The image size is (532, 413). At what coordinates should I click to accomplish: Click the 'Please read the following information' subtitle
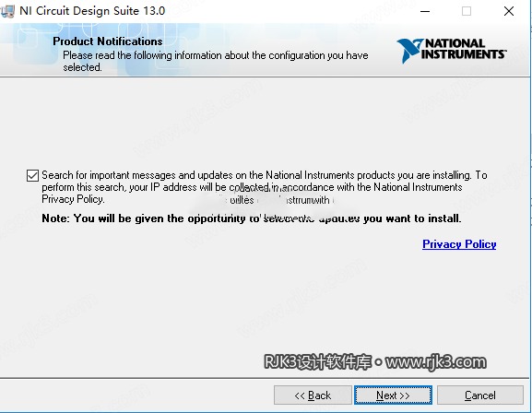pos(216,61)
